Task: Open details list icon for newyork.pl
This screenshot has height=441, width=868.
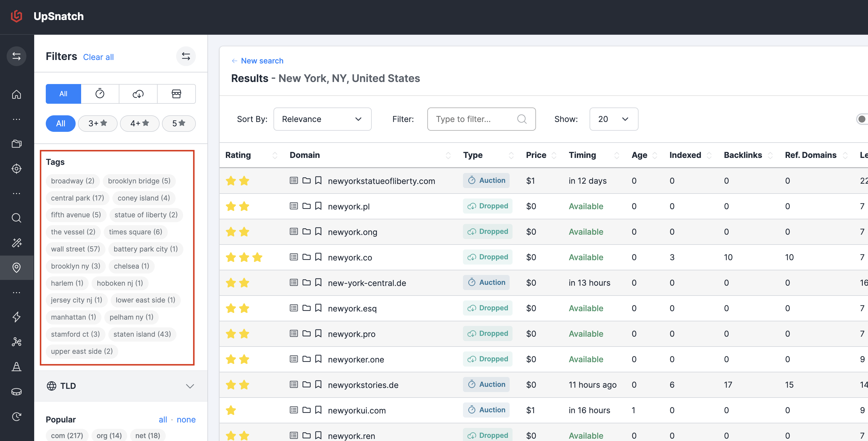Action: click(293, 206)
